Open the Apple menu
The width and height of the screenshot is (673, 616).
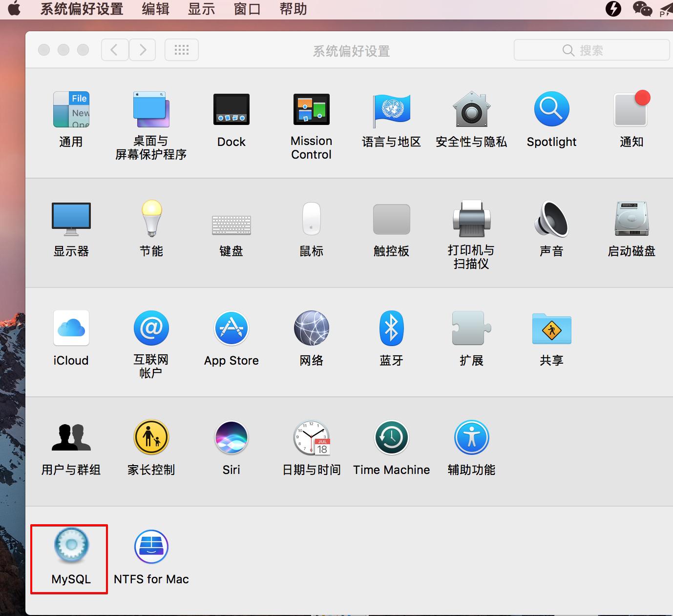click(14, 9)
